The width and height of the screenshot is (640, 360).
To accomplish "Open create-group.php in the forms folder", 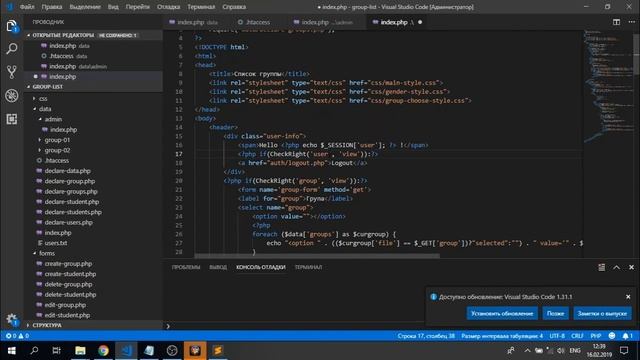I will pyautogui.click(x=68, y=264).
